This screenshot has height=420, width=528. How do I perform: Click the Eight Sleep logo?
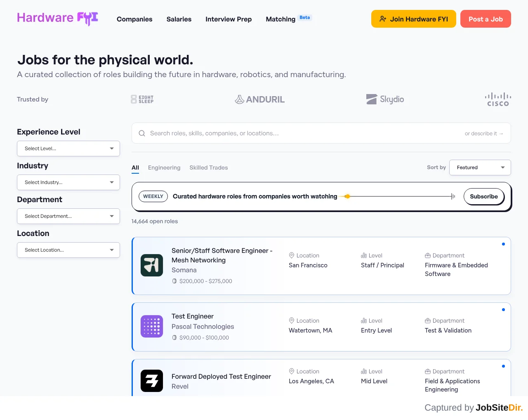click(142, 99)
